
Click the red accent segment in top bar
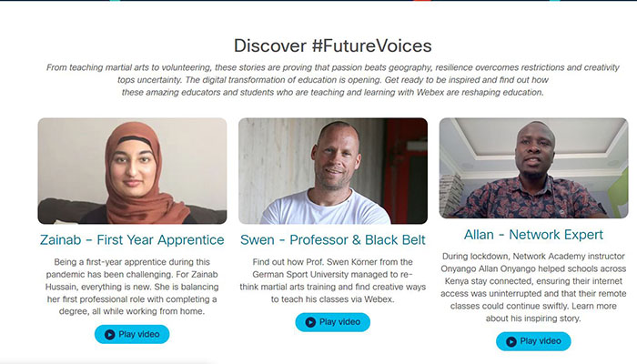[422, 0]
